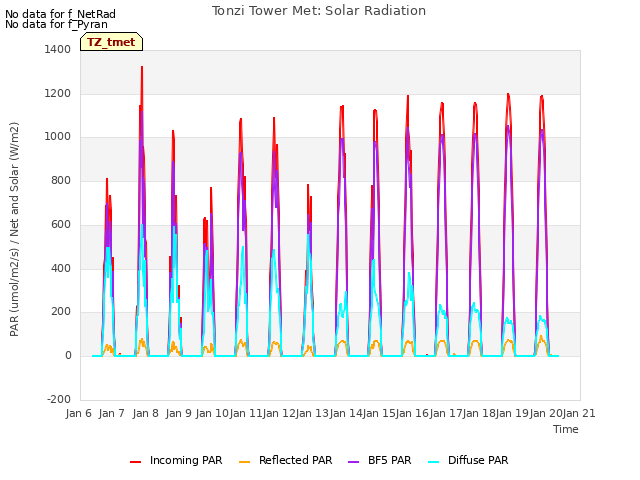Click the 400 y-axis tick label
The image size is (640, 480).
(x=61, y=269)
